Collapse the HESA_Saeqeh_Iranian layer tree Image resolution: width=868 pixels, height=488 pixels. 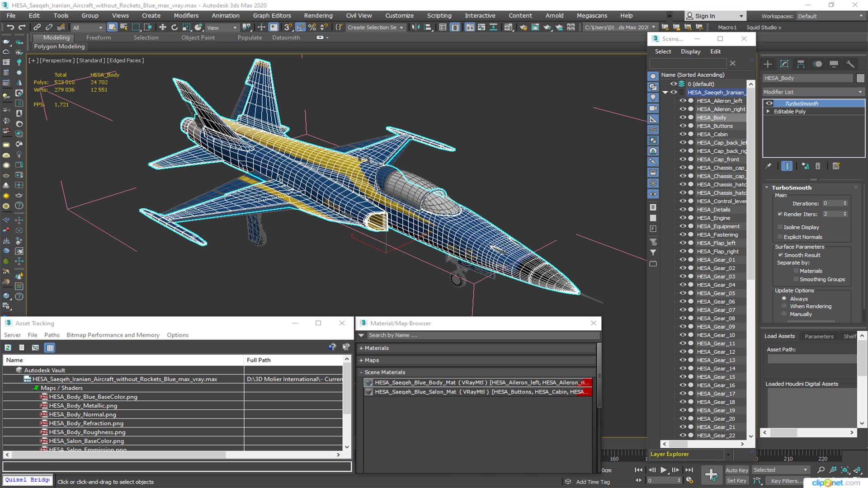pos(665,93)
